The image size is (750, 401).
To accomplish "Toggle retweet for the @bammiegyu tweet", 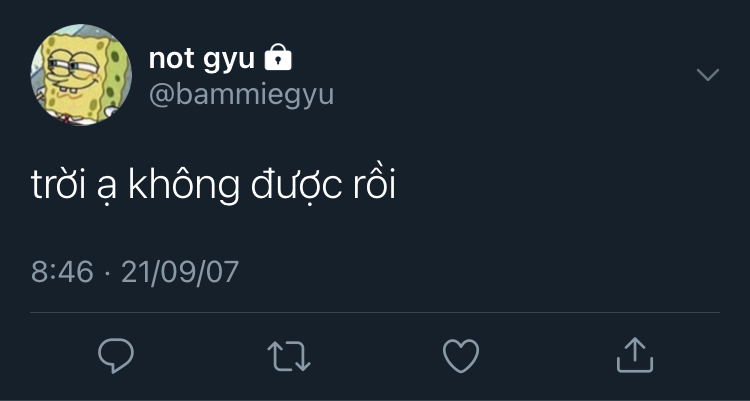I will click(289, 356).
